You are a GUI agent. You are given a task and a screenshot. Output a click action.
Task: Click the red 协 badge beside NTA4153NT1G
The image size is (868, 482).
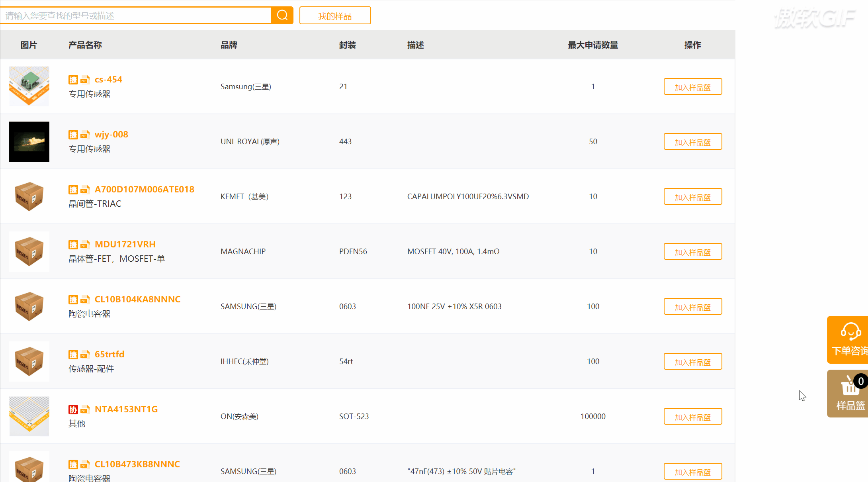pos(73,410)
